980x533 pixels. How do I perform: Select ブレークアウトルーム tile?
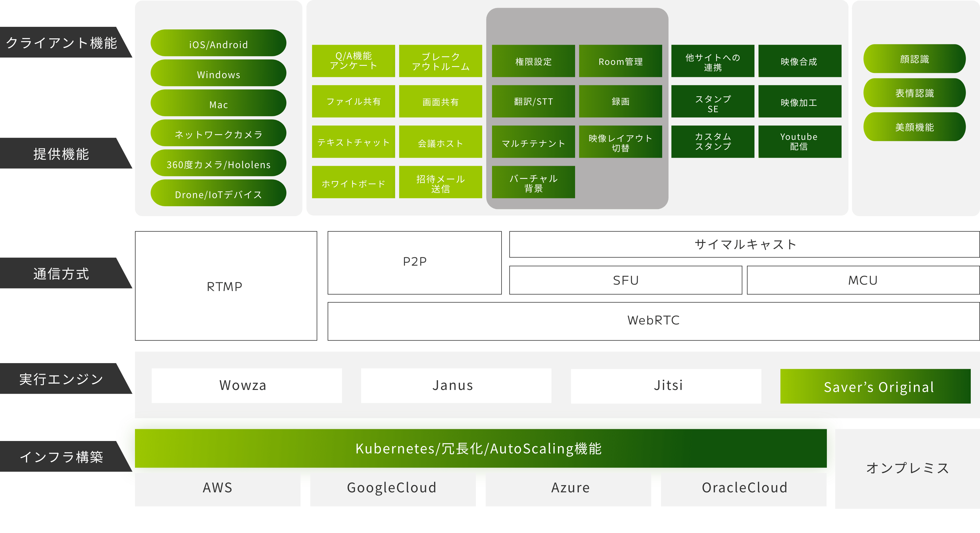point(441,61)
